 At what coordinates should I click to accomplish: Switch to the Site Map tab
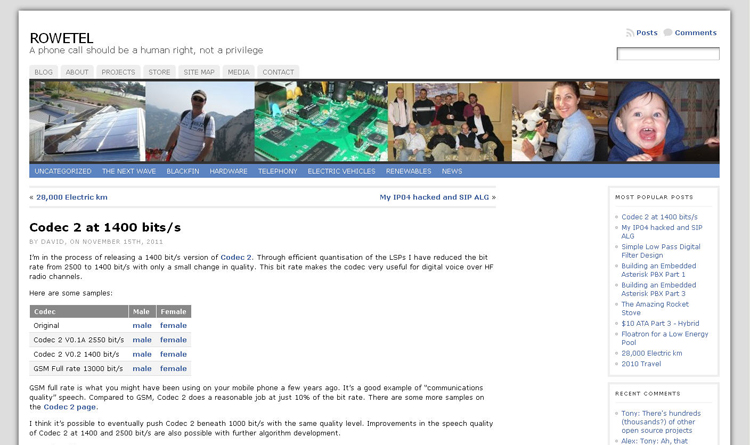(199, 72)
